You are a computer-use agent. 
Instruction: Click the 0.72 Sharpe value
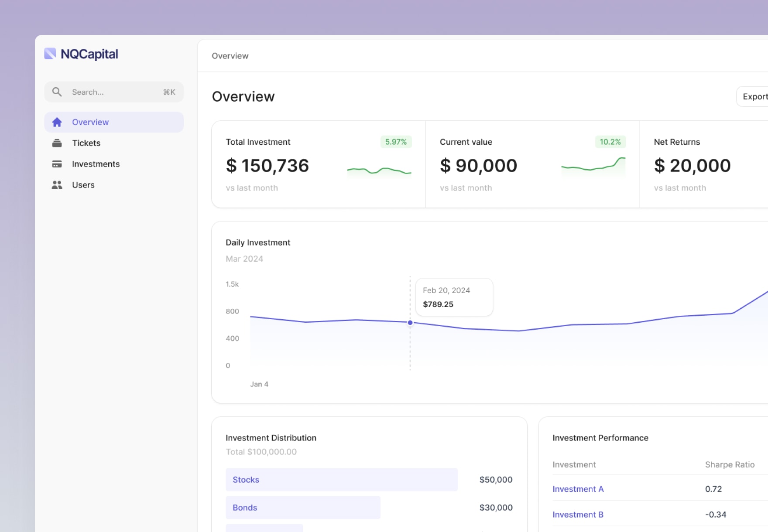pyautogui.click(x=713, y=489)
